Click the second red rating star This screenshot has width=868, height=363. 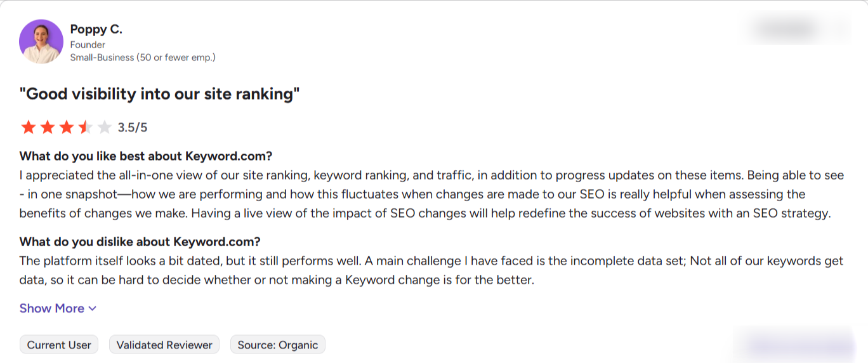click(48, 128)
